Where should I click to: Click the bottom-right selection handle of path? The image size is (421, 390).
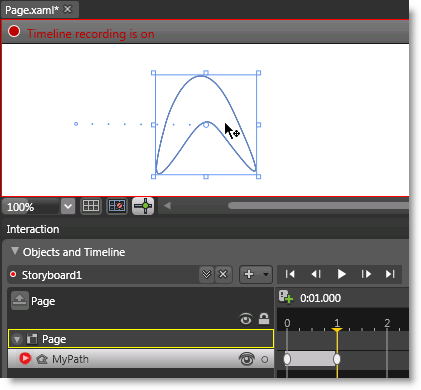(258, 176)
